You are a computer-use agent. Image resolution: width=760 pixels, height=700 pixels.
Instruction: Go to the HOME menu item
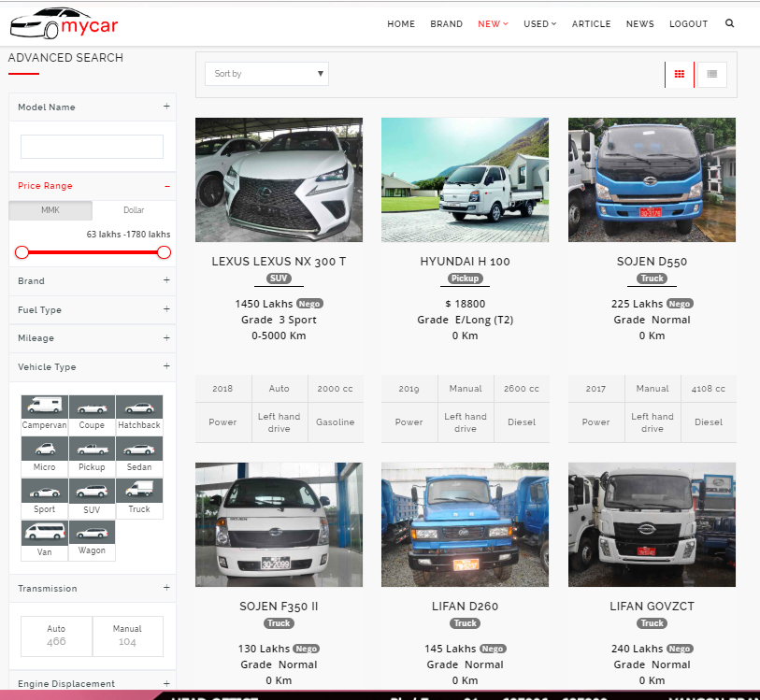(x=401, y=23)
